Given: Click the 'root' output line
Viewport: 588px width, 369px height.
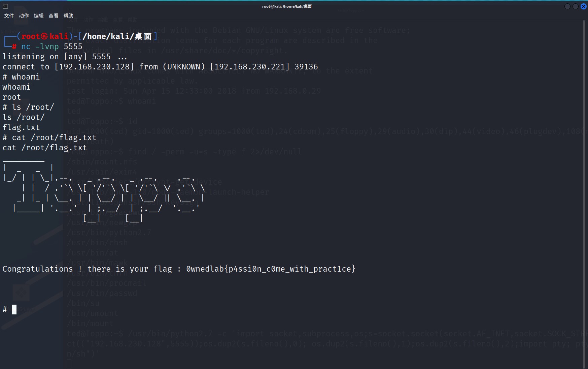Looking at the screenshot, I should [12, 97].
